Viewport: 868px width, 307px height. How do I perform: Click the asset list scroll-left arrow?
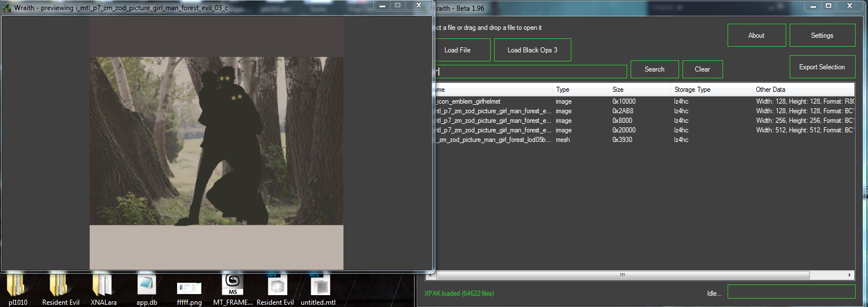click(431, 275)
